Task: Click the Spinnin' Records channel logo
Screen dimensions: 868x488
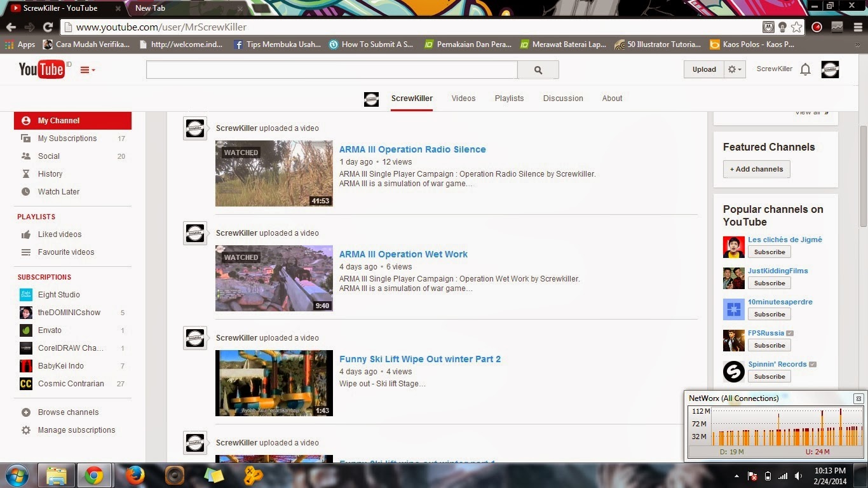Action: 733,371
